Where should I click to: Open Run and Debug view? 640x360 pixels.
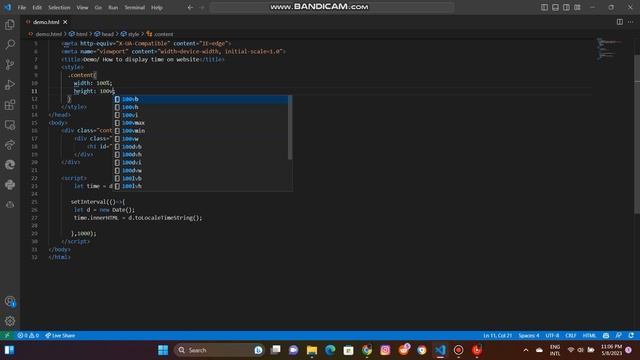10,84
